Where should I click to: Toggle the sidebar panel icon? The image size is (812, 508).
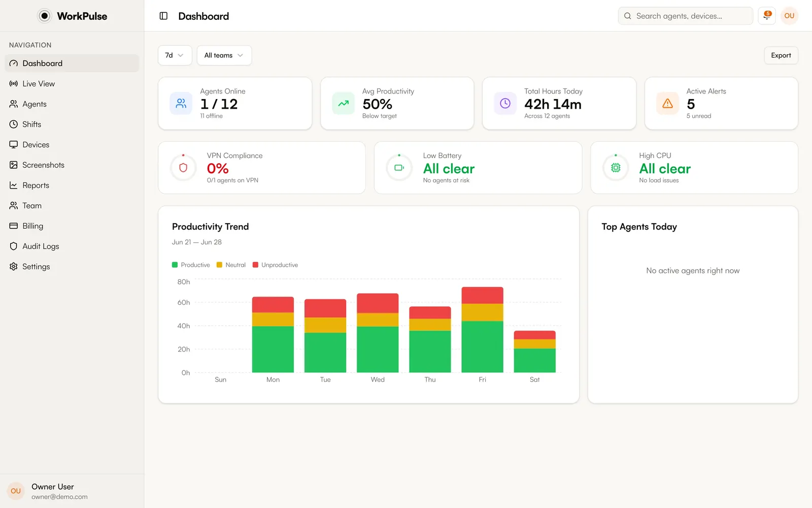(x=163, y=16)
